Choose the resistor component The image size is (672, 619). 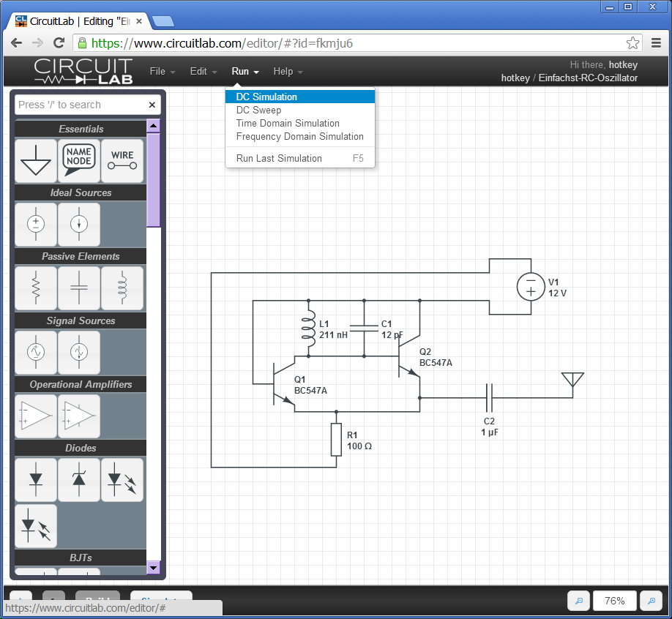click(36, 288)
